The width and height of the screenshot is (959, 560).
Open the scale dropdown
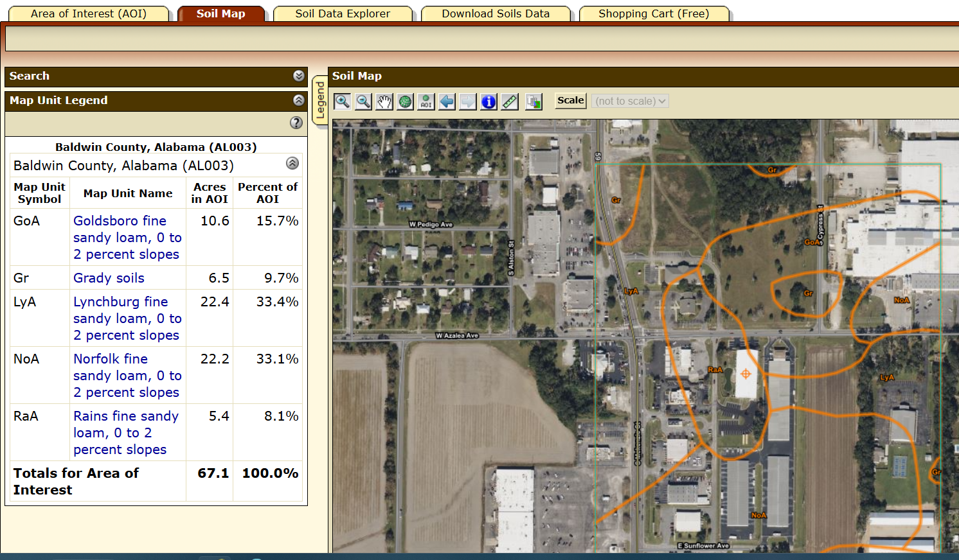630,101
